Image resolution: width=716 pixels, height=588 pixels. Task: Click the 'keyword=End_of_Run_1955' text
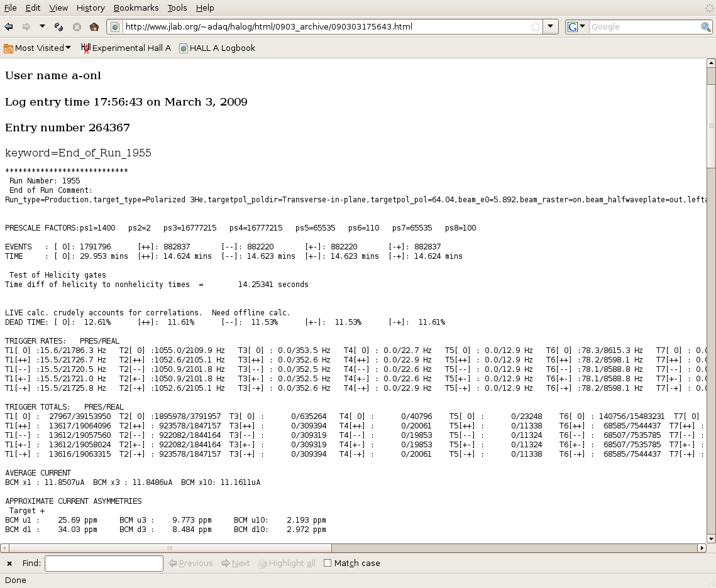(x=78, y=153)
